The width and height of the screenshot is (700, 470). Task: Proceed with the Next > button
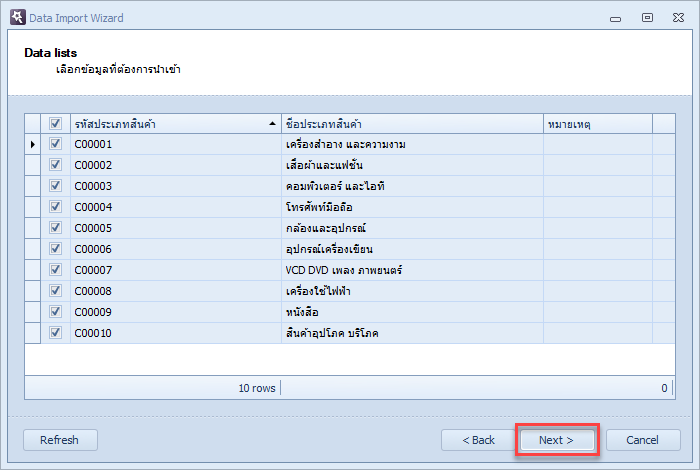coord(557,440)
